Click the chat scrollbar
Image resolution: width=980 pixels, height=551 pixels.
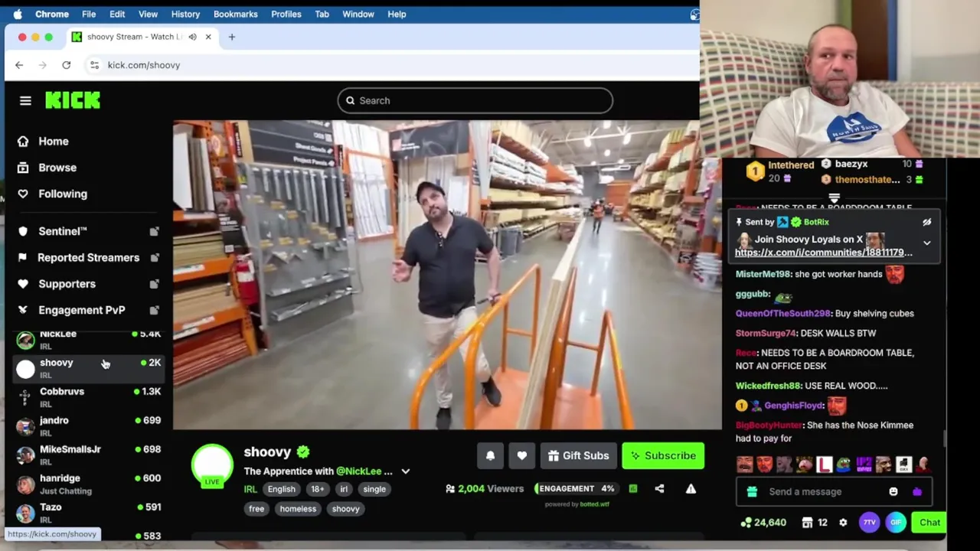pos(945,438)
